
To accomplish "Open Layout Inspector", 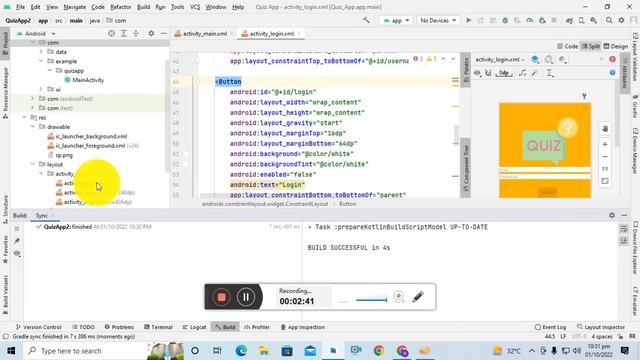I will click(x=600, y=327).
